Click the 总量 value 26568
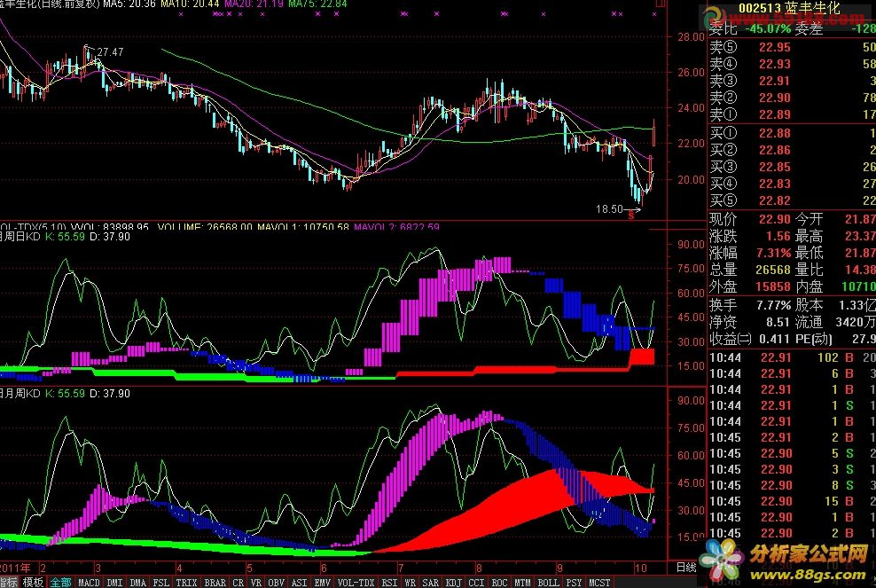 [x=773, y=270]
